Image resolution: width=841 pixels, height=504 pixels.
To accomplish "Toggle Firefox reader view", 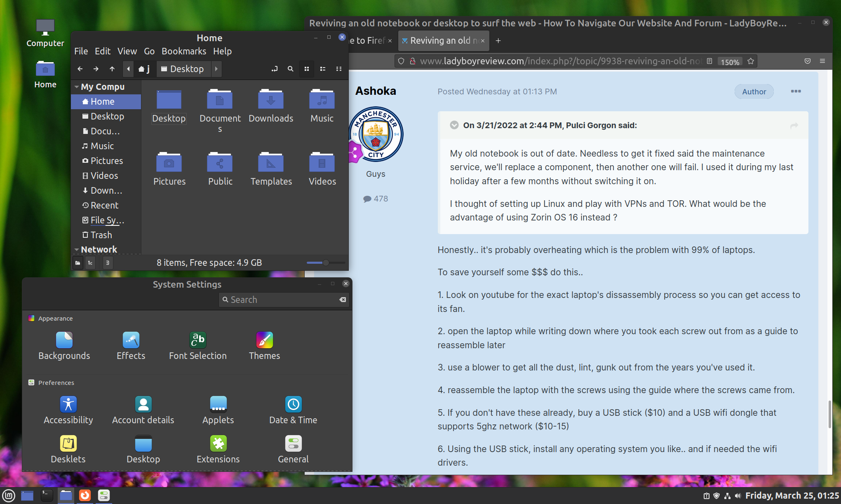I will pyautogui.click(x=709, y=61).
